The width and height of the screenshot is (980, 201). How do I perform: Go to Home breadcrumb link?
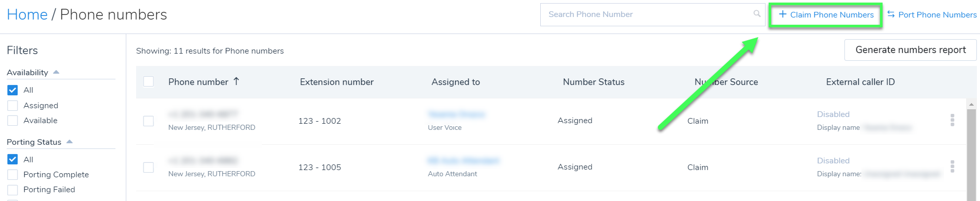[x=27, y=14]
